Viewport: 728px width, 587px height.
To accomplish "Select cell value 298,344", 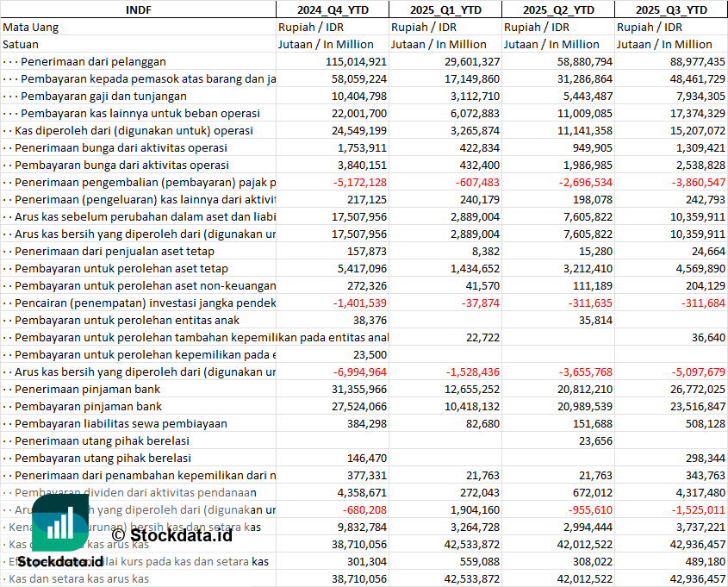I will (x=706, y=458).
